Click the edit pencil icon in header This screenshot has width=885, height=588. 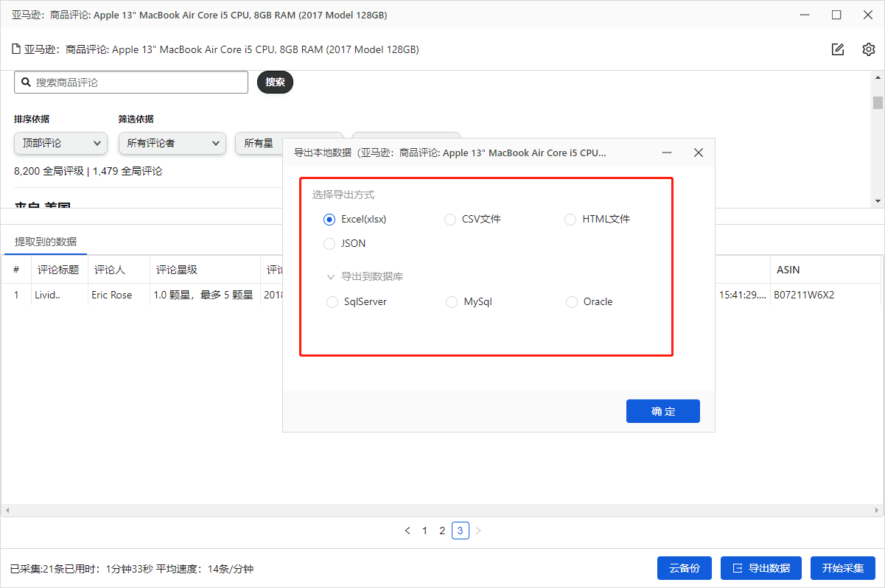pos(837,49)
